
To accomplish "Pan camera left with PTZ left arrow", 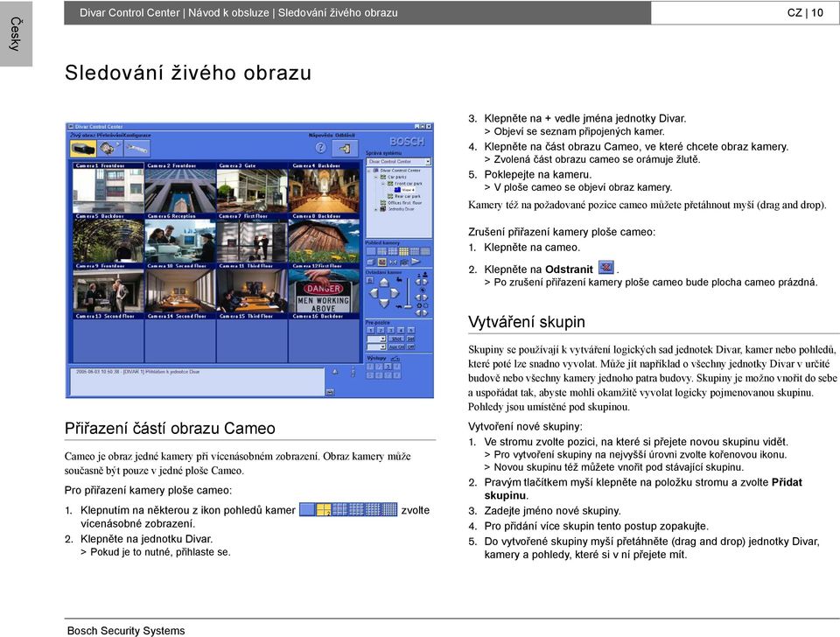I will [x=374, y=293].
